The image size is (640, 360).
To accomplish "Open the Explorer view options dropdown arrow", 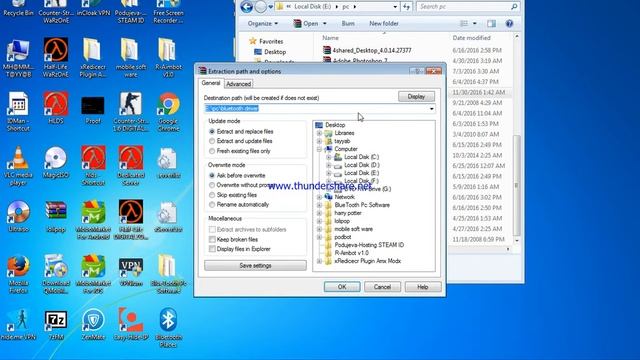I will click(475, 24).
